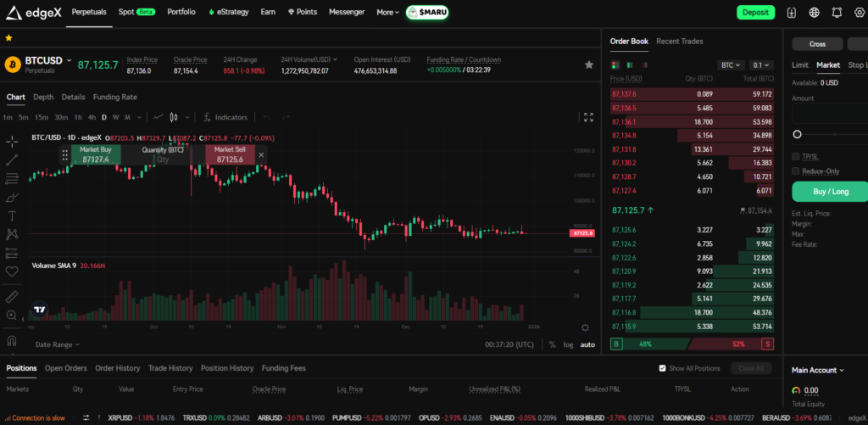The height and width of the screenshot is (425, 868).
Task: Click the Buy / Long button
Action: click(830, 191)
